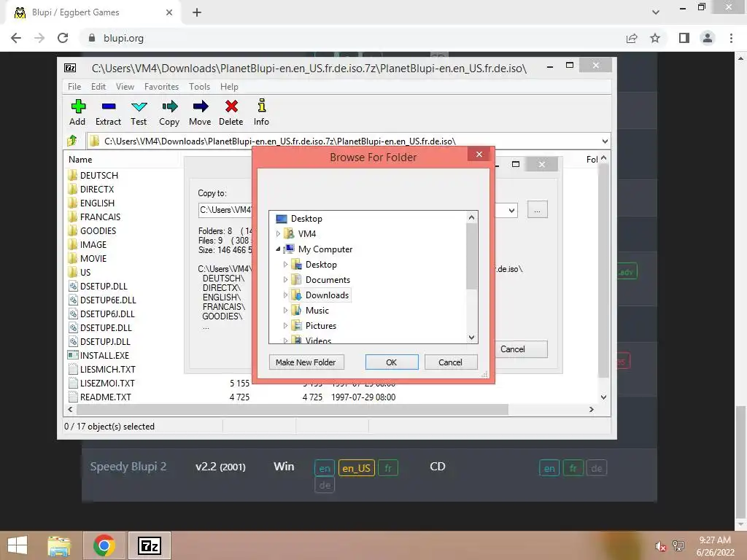Open the Help menu
Screen dimensions: 747x560
(229, 87)
